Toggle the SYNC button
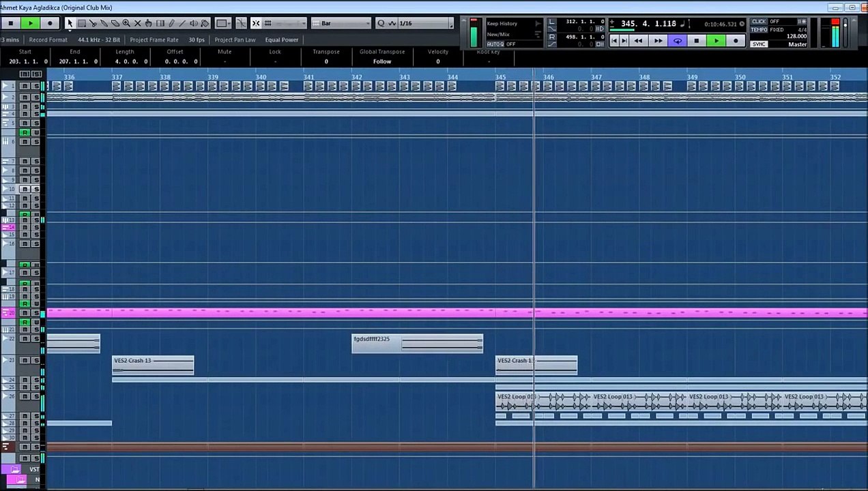This screenshot has height=491, width=868. 759,44
